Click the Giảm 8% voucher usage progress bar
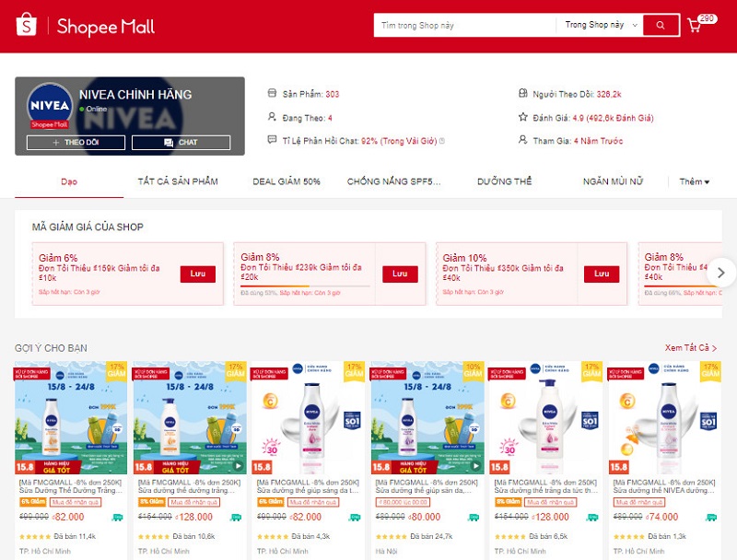 tap(305, 286)
